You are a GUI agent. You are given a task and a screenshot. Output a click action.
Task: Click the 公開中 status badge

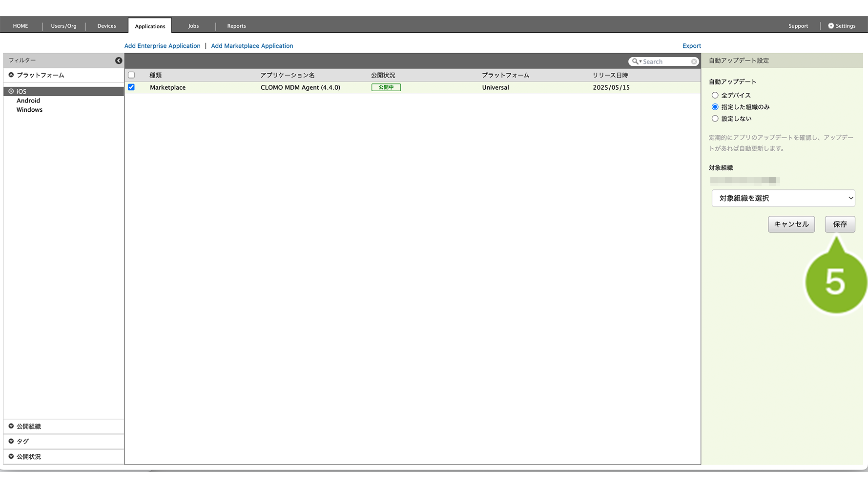click(x=386, y=87)
